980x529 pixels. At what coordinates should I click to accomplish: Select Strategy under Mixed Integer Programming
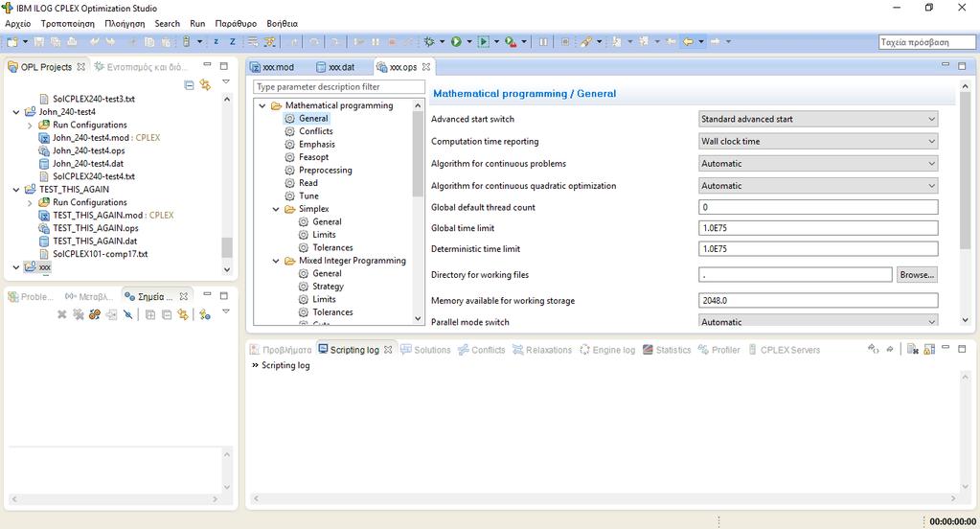pos(328,287)
